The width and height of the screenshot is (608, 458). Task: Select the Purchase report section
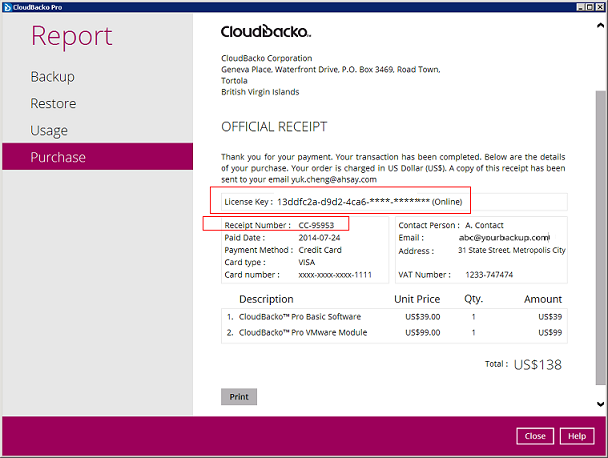(x=97, y=157)
